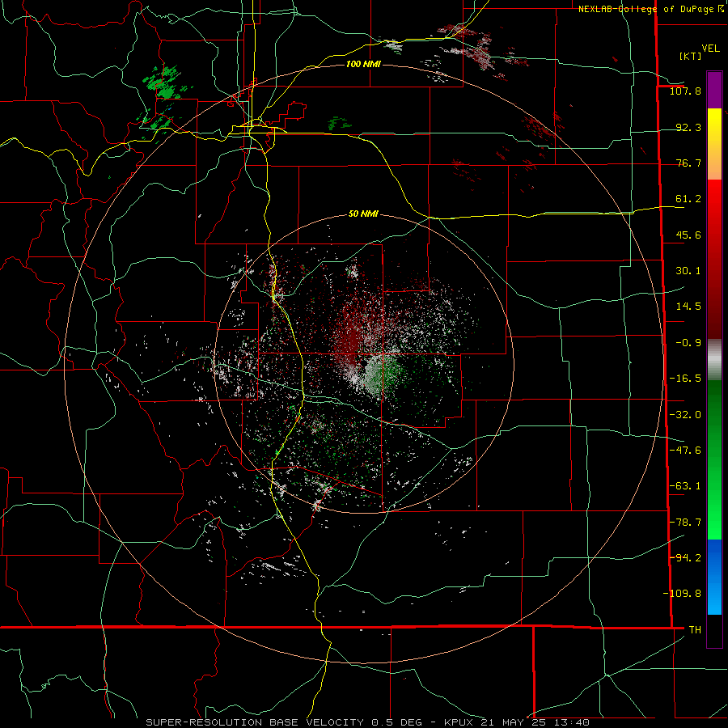Click the 30.1 legend value

click(688, 271)
